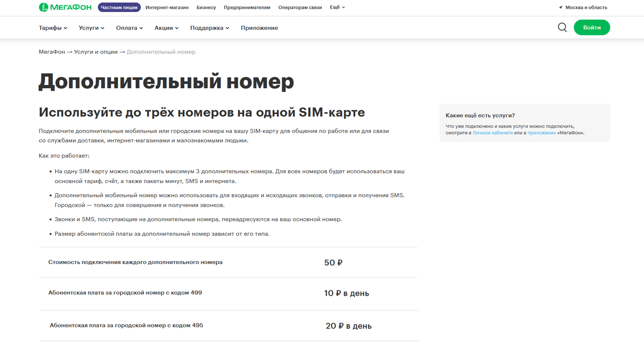Click the 10 ₽ в день value
Screen dimensions: 644x349
pyautogui.click(x=346, y=293)
